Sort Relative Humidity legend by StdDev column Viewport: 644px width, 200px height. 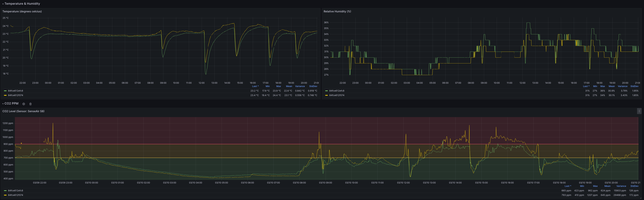(634, 86)
